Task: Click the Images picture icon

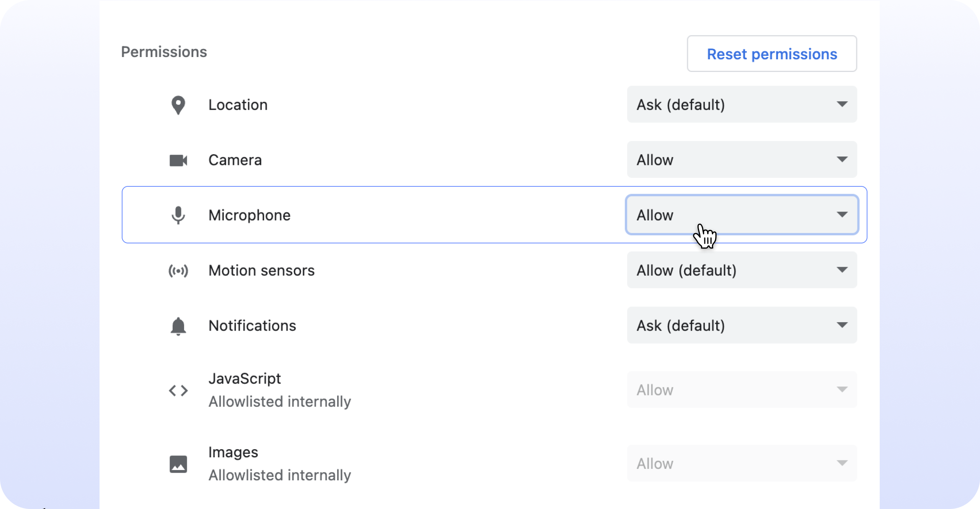Action: (178, 464)
